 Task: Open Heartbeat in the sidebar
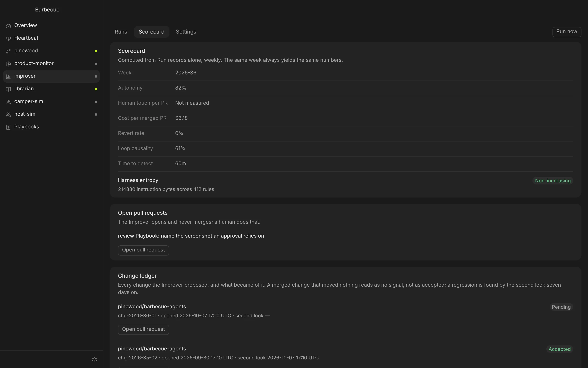tap(51, 38)
